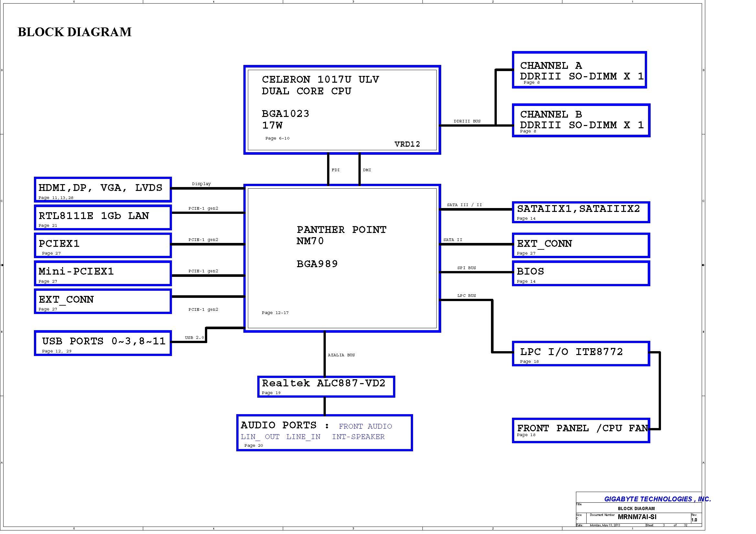Select the LPC I/O ITE8772 block
Viewport: 756px width, 534px height.
(x=581, y=354)
